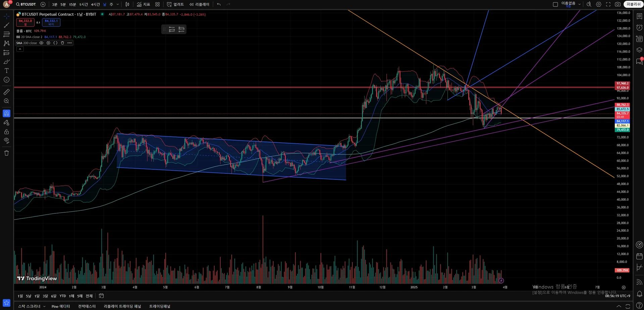644x310 pixels.
Task: Click the time axis settings gear
Action: 624,287
